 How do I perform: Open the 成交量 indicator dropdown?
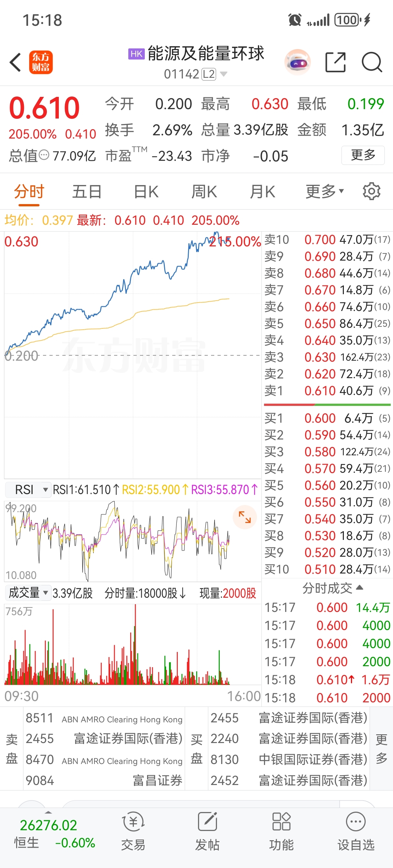[28, 593]
